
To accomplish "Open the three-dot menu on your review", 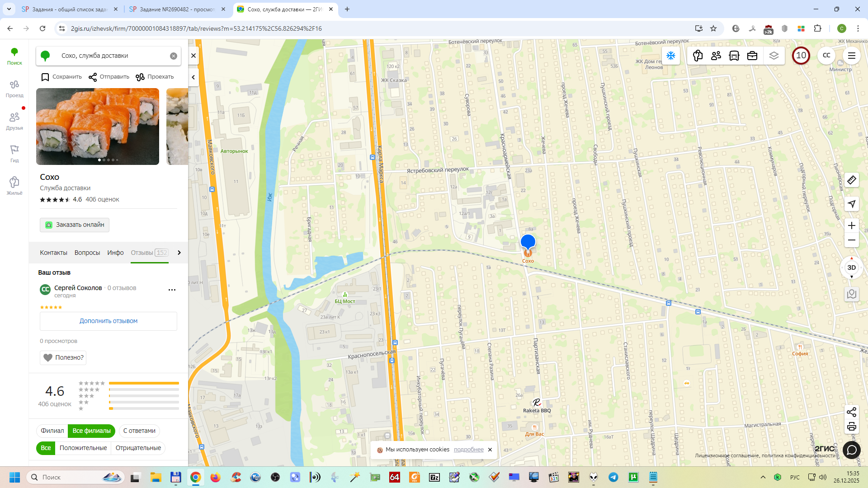I will coord(172,290).
